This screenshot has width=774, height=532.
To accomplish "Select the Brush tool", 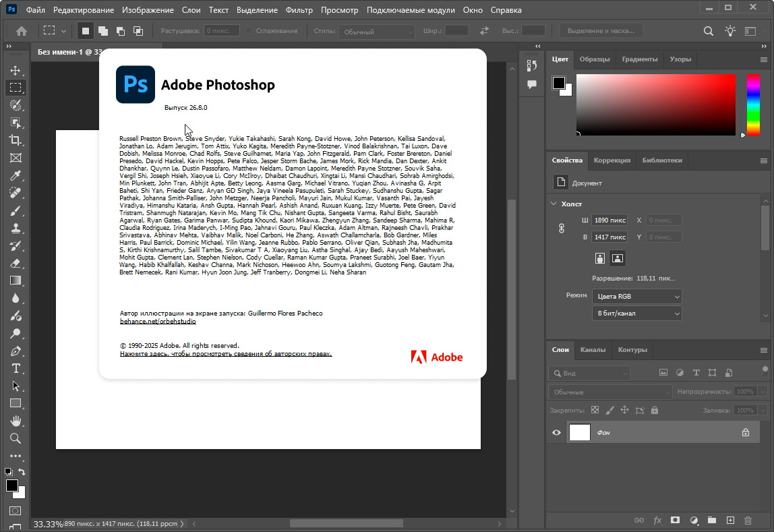I will tap(16, 211).
